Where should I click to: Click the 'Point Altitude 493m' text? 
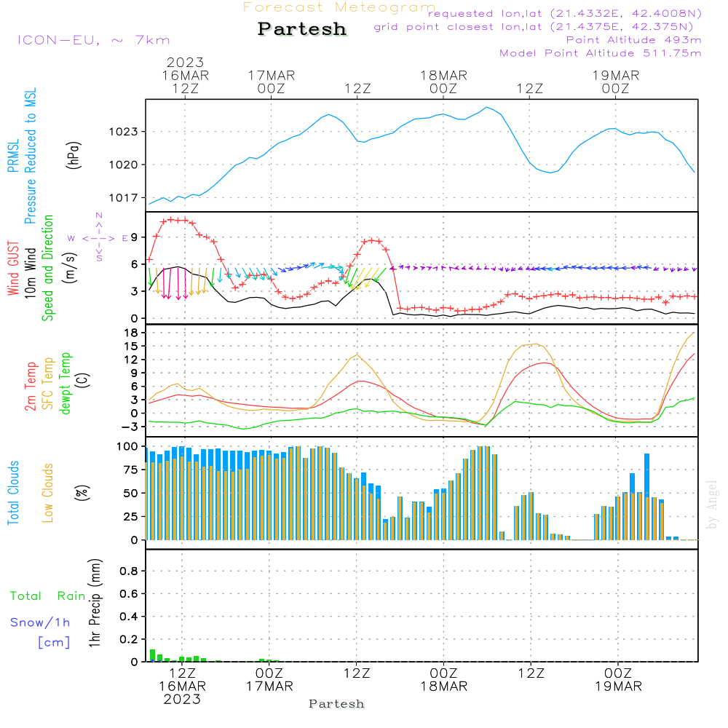point(634,40)
